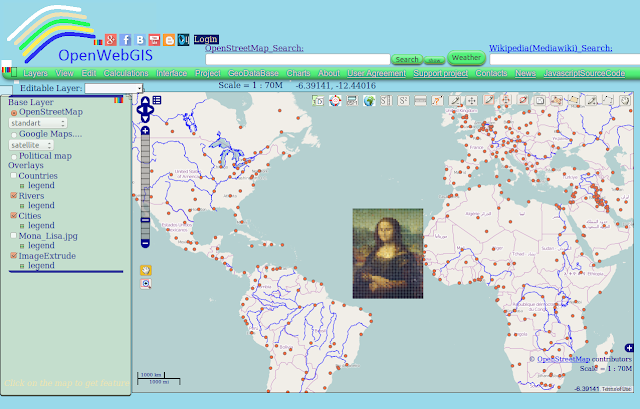Click the highlighted orange pencil edit tool

(489, 100)
